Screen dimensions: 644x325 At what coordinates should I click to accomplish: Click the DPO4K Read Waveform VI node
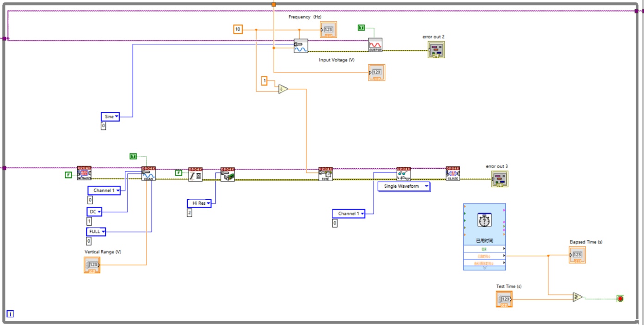[x=403, y=174]
